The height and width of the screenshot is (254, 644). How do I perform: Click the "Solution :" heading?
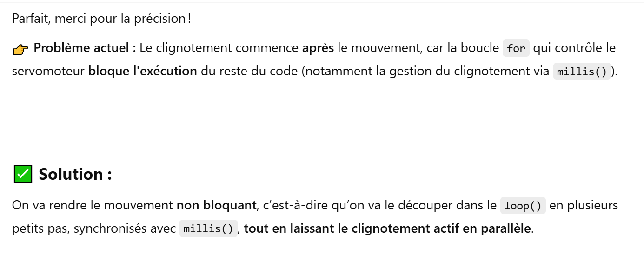click(75, 174)
